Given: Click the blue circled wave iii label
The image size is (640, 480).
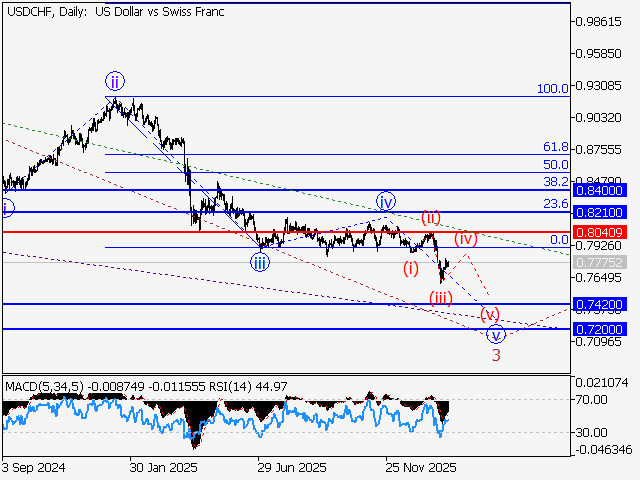Looking at the screenshot, I should click(260, 263).
